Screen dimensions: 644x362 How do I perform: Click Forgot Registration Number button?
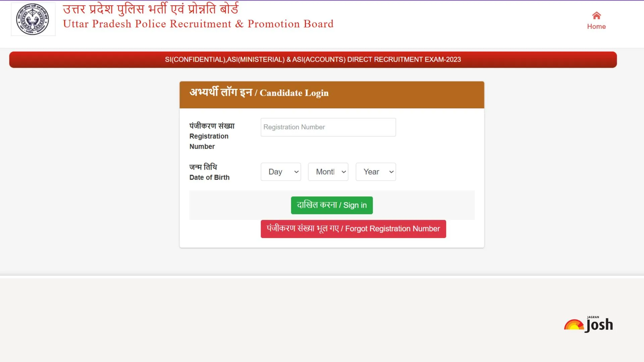pos(353,229)
